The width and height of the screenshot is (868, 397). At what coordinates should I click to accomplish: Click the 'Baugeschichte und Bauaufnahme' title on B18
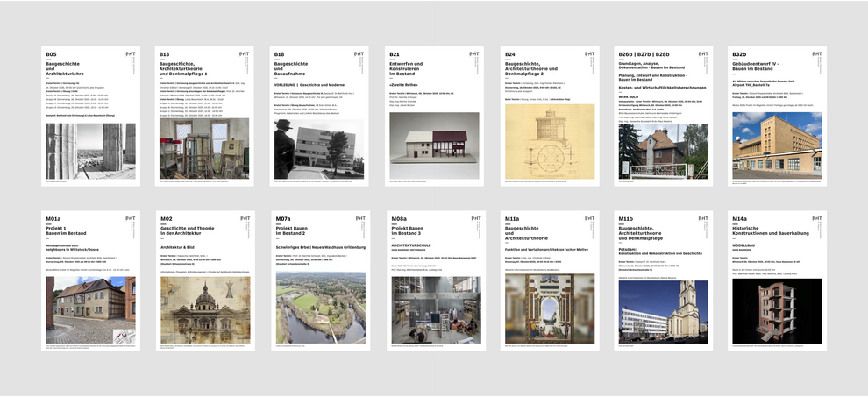tap(298, 67)
